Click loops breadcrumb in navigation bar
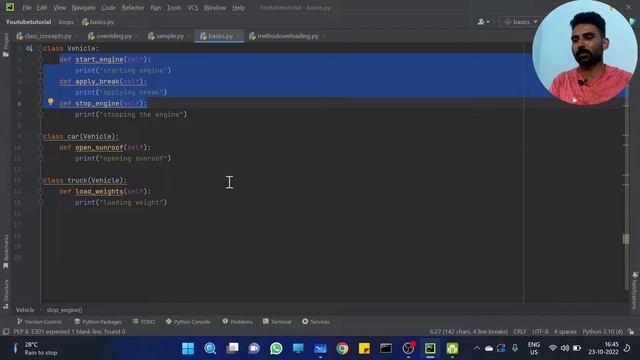 (66, 22)
